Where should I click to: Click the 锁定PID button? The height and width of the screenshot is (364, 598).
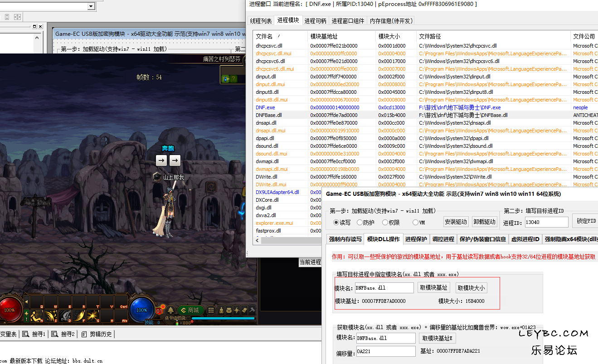coord(586,221)
